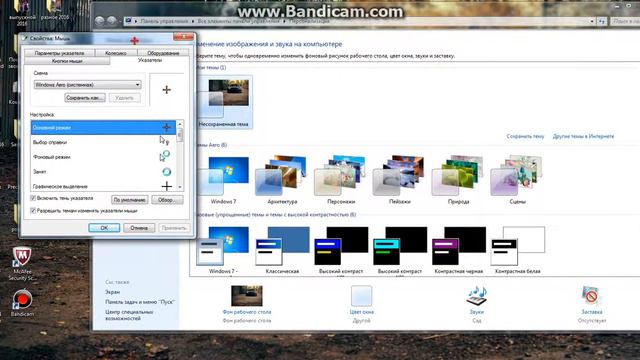Open the 'выпускной 2016' desktop folder

tap(22, 12)
